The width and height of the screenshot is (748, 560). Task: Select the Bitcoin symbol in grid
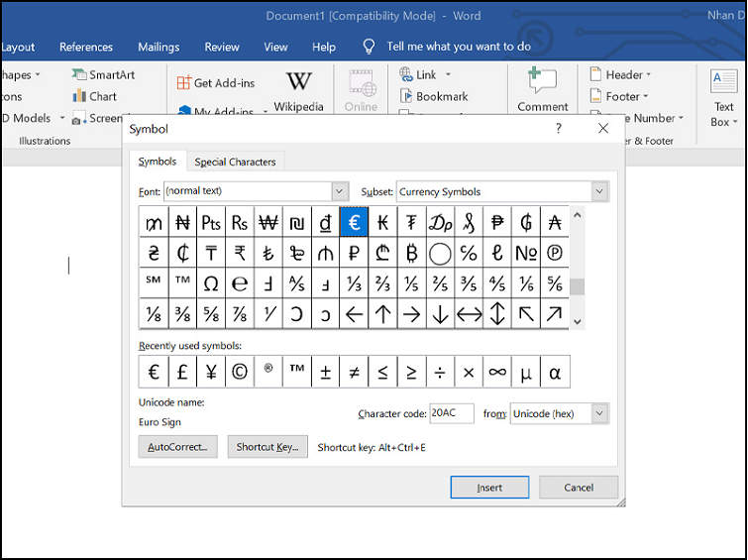coord(411,253)
